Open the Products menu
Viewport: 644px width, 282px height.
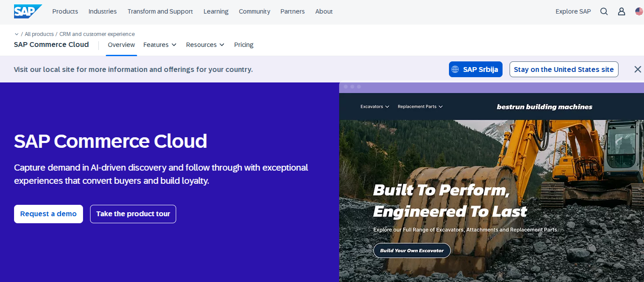click(65, 11)
